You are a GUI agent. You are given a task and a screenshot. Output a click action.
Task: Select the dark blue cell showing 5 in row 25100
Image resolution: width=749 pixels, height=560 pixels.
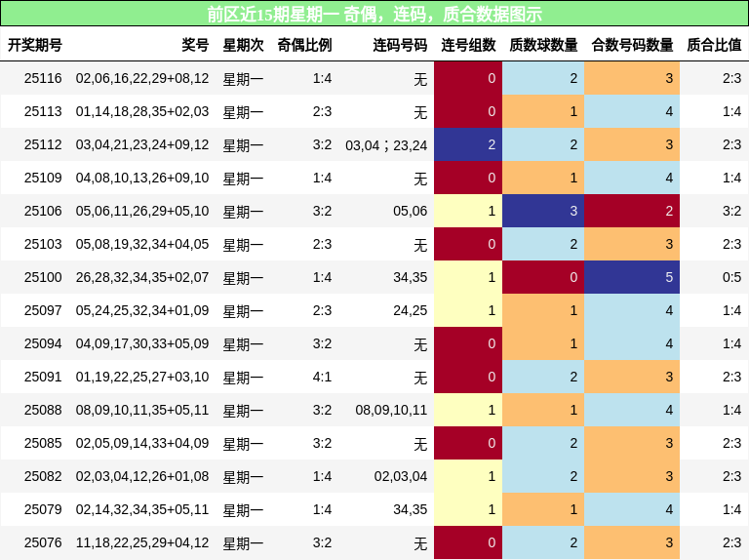tap(632, 277)
